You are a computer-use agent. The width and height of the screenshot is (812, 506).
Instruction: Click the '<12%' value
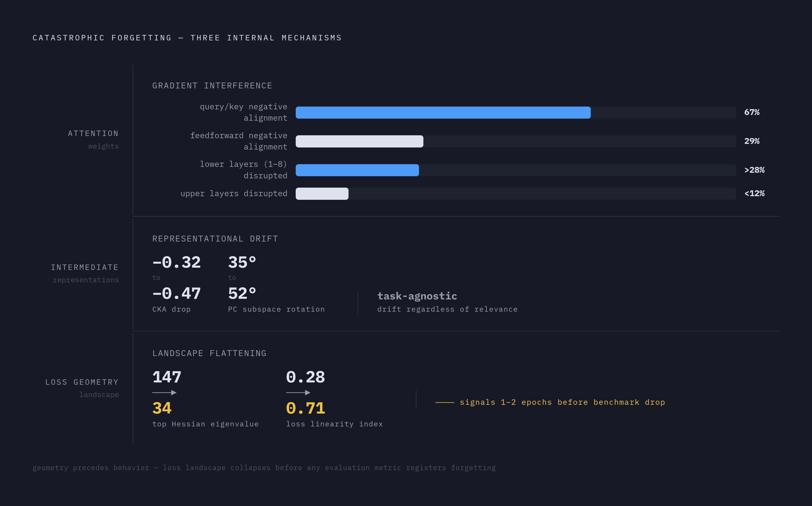click(754, 193)
